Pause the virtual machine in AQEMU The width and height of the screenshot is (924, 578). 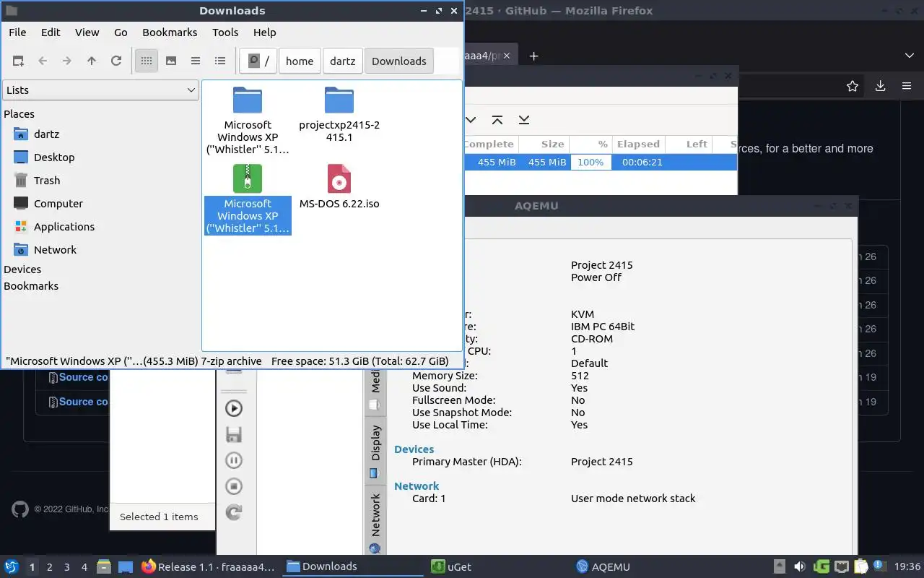pyautogui.click(x=234, y=460)
